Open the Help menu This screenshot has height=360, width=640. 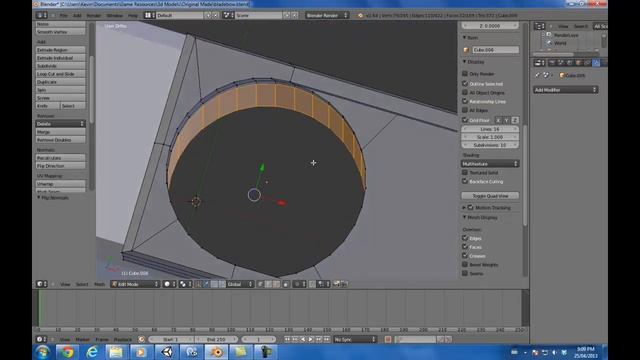[x=133, y=15]
